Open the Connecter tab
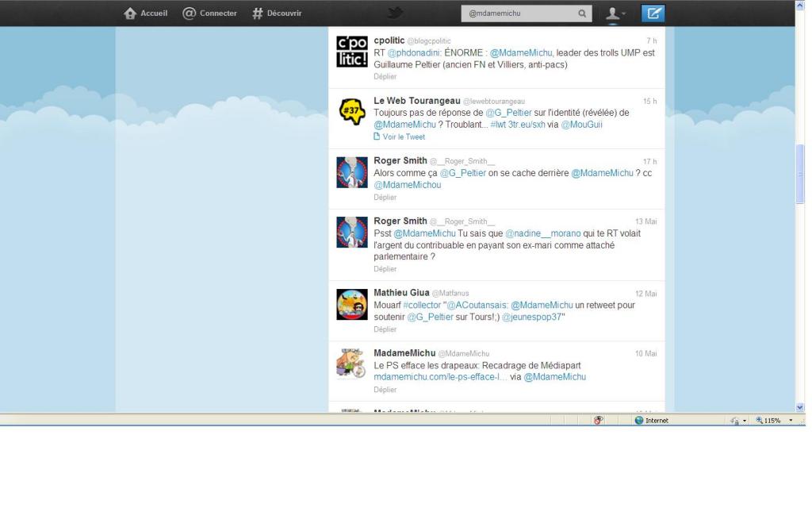The image size is (812, 508). pos(209,13)
